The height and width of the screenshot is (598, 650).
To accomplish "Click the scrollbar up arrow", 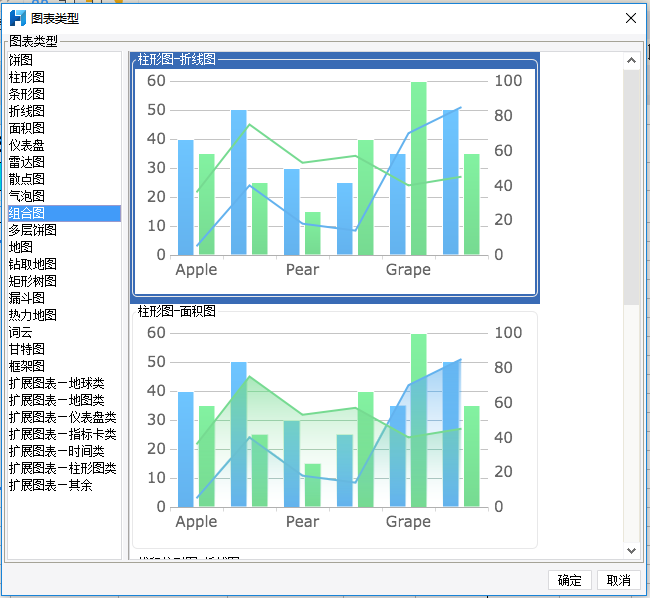I will [x=631, y=61].
